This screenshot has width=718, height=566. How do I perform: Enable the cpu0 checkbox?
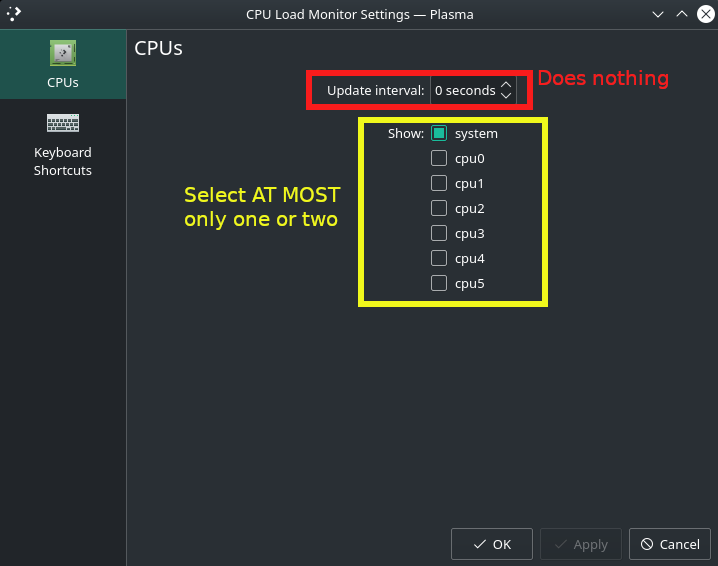coord(439,158)
